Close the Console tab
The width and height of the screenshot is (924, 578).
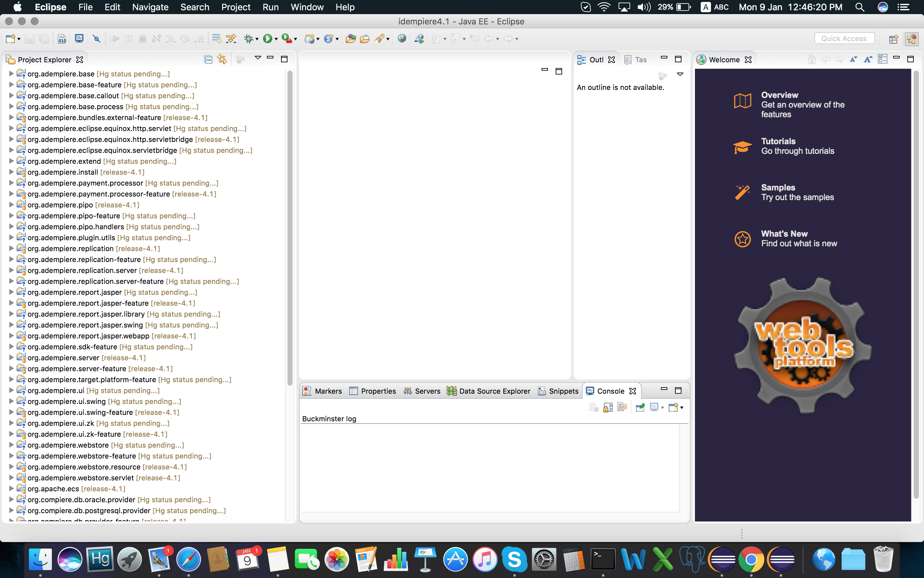point(633,391)
